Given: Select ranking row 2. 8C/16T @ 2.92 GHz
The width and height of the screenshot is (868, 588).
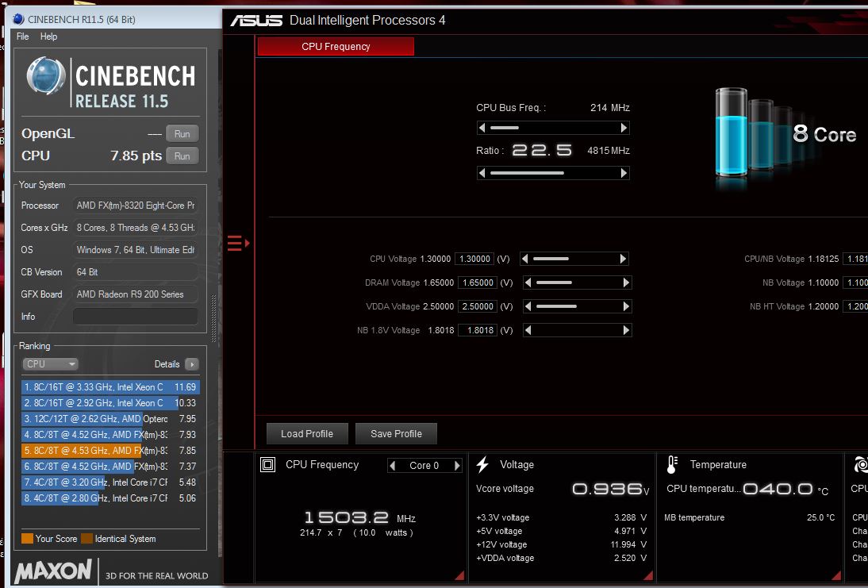Looking at the screenshot, I should (110, 403).
